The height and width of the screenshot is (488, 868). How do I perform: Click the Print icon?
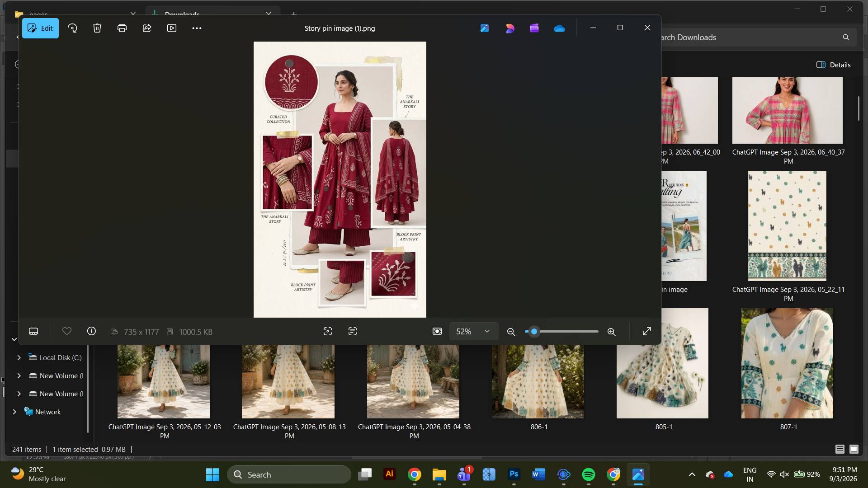(x=122, y=28)
